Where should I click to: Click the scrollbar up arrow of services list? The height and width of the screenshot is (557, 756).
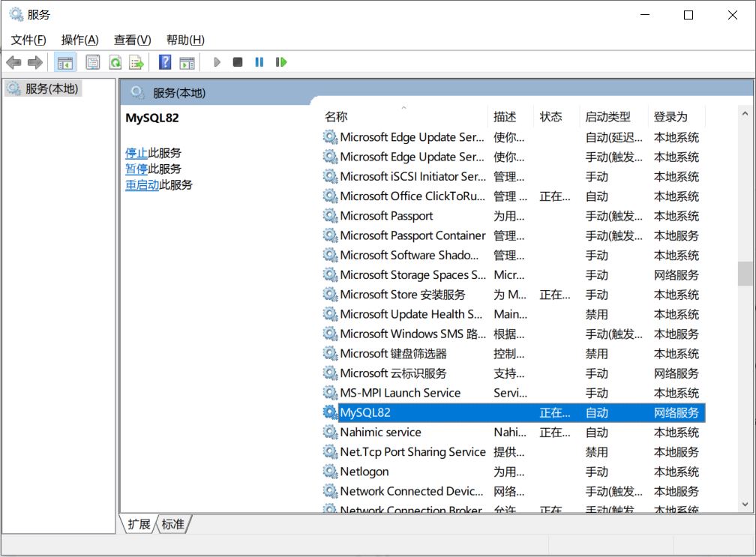745,114
